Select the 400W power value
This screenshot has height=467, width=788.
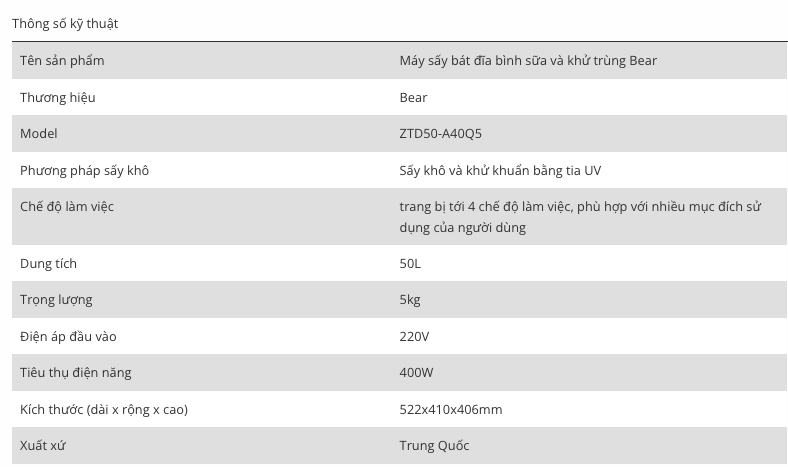(x=416, y=372)
